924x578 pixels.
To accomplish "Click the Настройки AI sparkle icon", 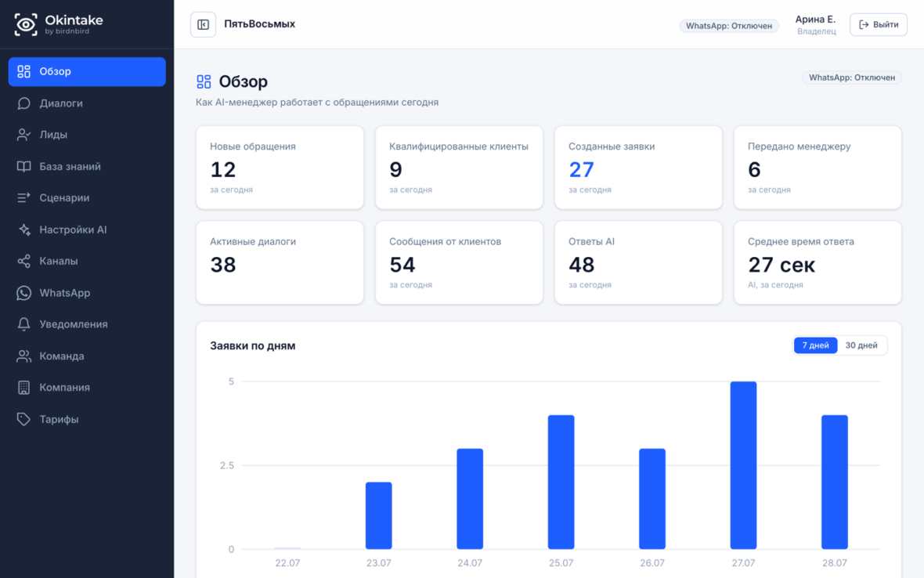I will (x=23, y=229).
